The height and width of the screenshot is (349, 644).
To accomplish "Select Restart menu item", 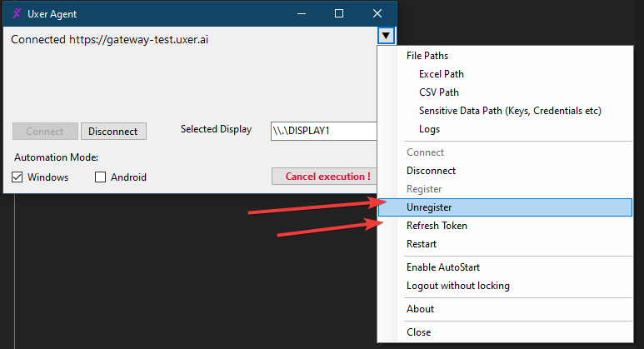I will (505, 244).
